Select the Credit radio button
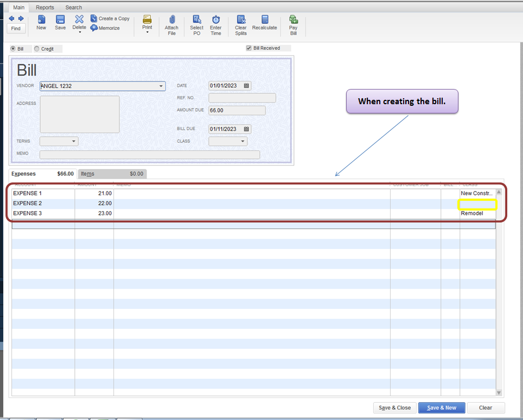The height and width of the screenshot is (420, 523). coord(37,49)
